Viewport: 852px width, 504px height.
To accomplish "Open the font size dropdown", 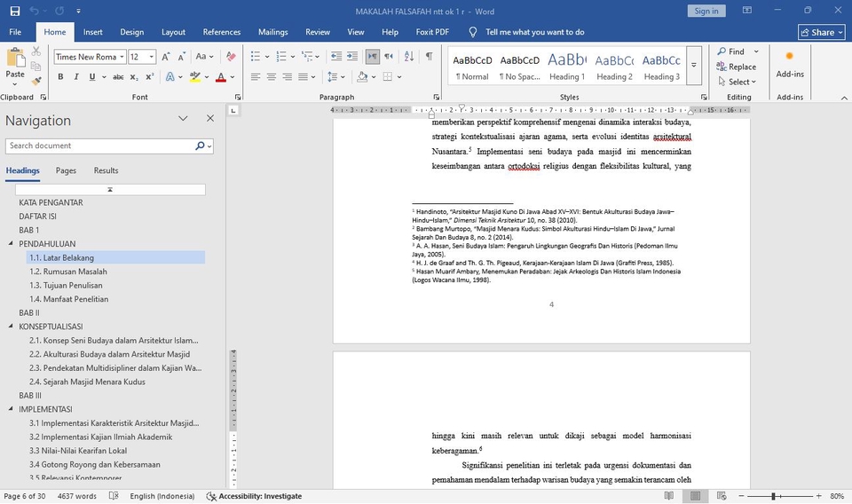I will click(152, 57).
